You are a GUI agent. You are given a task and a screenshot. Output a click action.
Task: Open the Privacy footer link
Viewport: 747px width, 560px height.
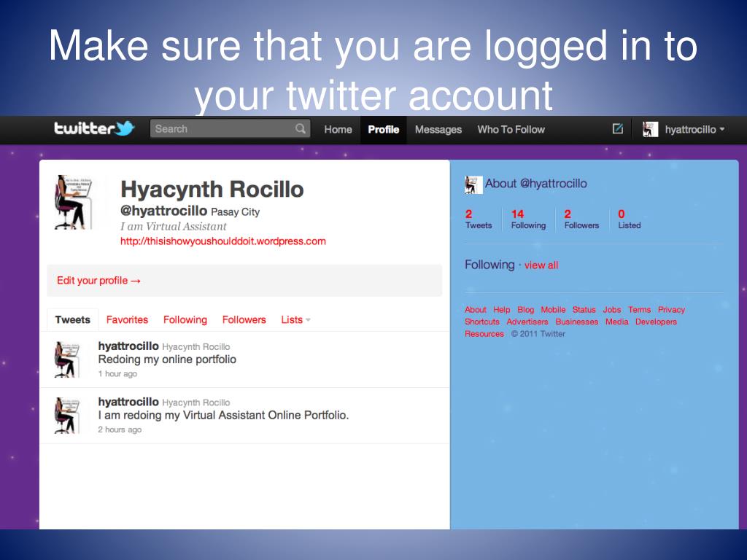pyautogui.click(x=671, y=309)
